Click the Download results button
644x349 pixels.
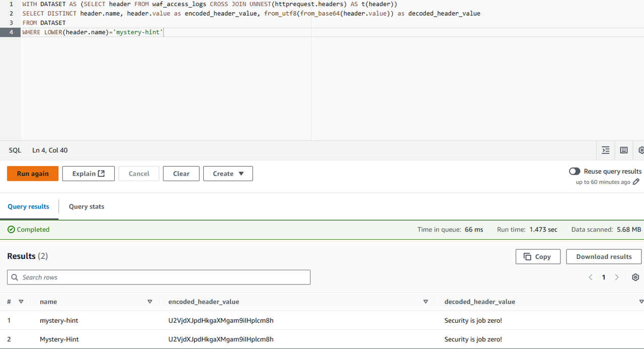tap(604, 256)
